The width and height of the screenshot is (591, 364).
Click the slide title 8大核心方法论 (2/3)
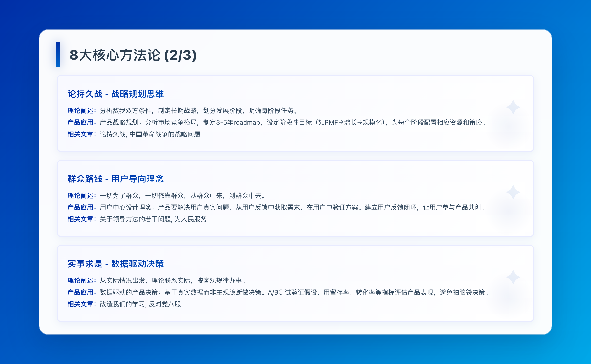click(133, 55)
